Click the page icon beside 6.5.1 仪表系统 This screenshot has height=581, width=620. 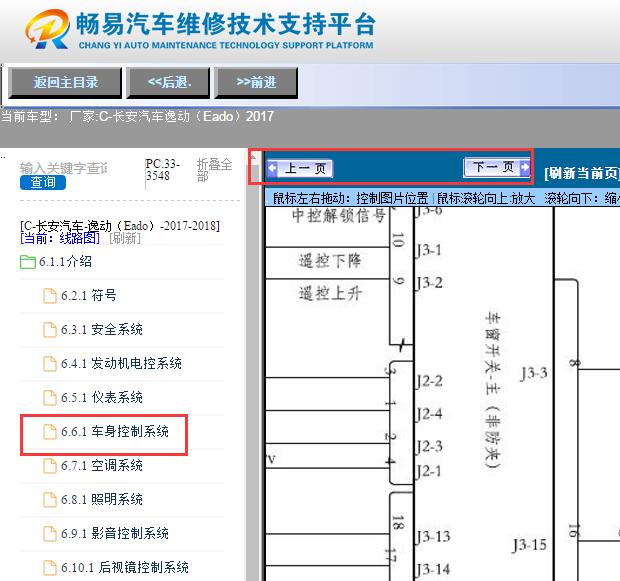(50, 398)
